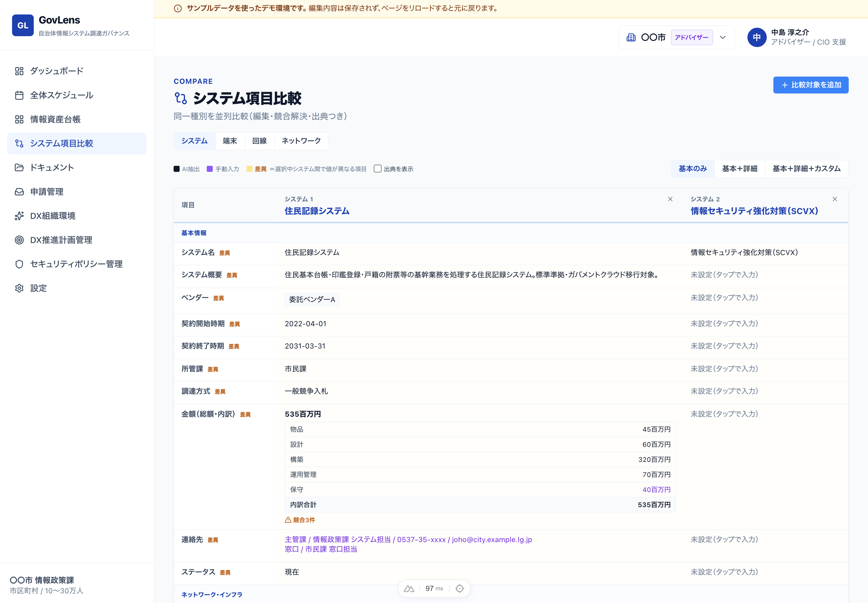Click the 535百万円 total amount
The height and width of the screenshot is (603, 868).
(x=303, y=414)
